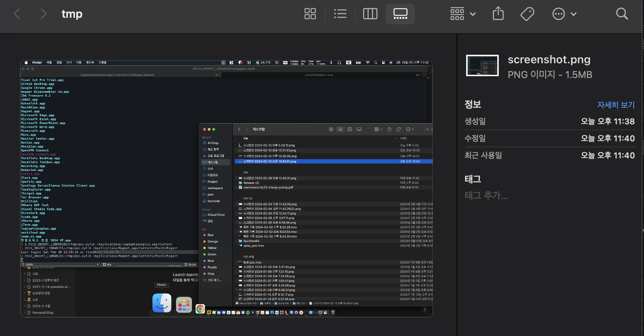Click the tag edit icon
The width and height of the screenshot is (644, 336).
click(x=527, y=14)
